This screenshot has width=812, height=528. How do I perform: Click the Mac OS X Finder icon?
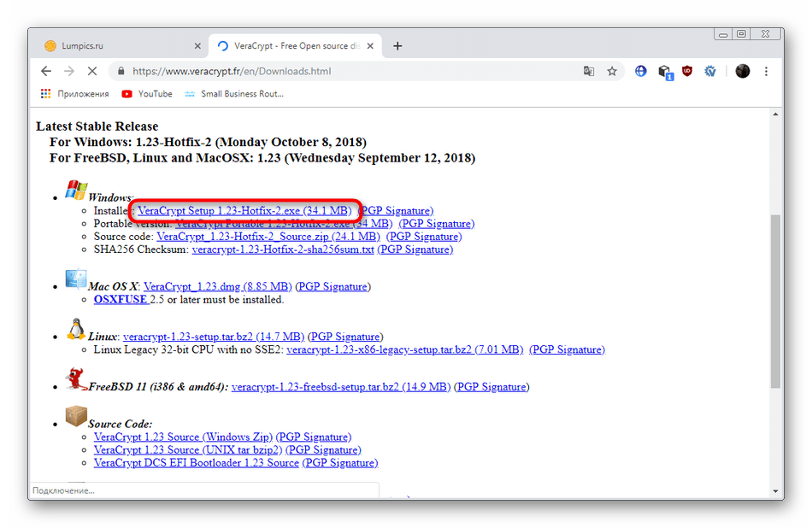[75, 279]
